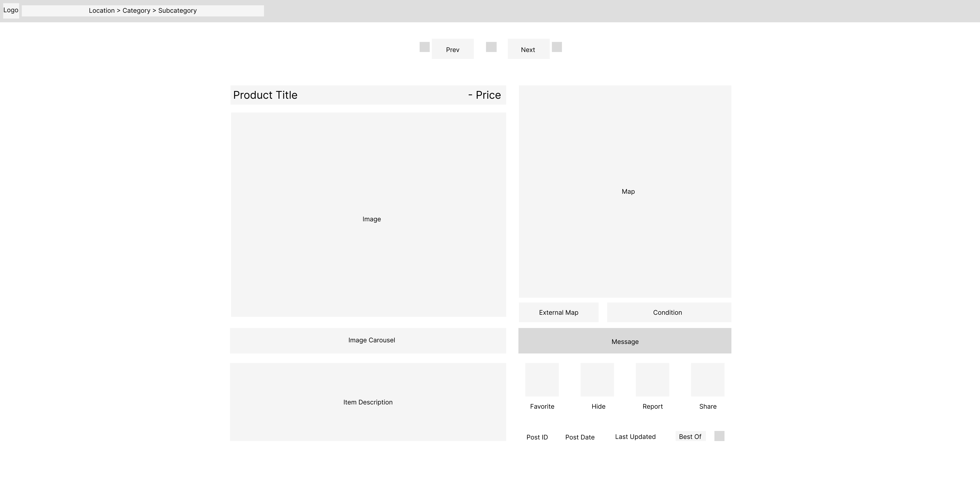Click the Report icon placeholder
Screen dimensions: 980x492
[652, 379]
